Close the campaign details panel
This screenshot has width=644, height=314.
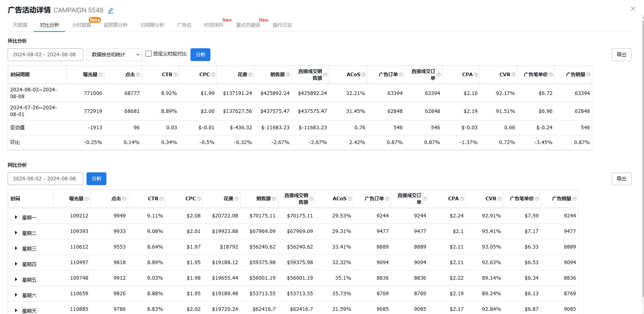633,9
